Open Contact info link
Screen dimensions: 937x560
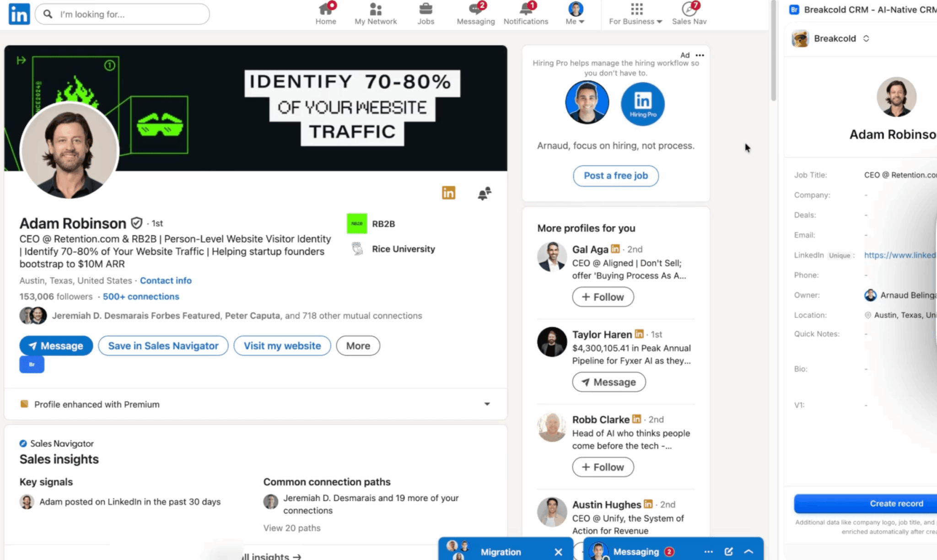tap(166, 280)
